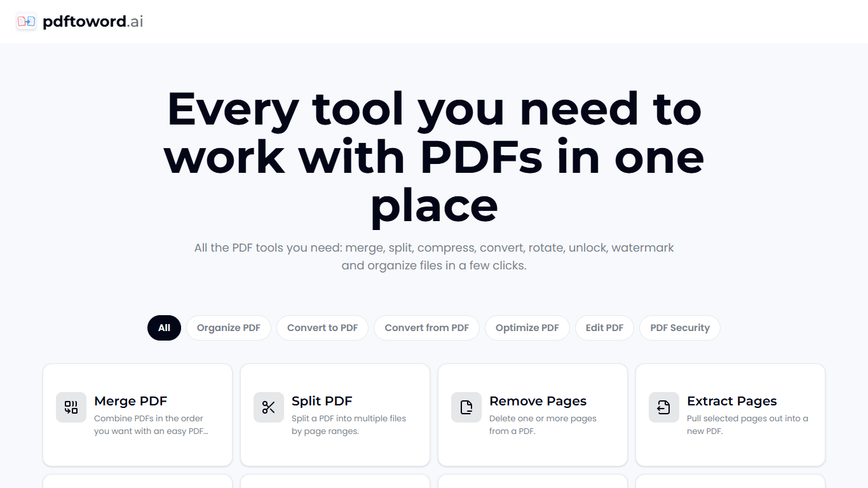The image size is (868, 488).
Task: Open the Split PDF tool title
Action: point(322,401)
